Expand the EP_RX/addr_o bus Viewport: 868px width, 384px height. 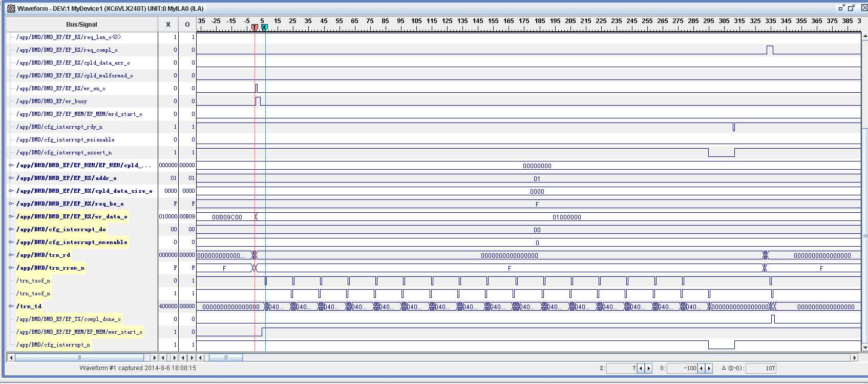pos(11,178)
